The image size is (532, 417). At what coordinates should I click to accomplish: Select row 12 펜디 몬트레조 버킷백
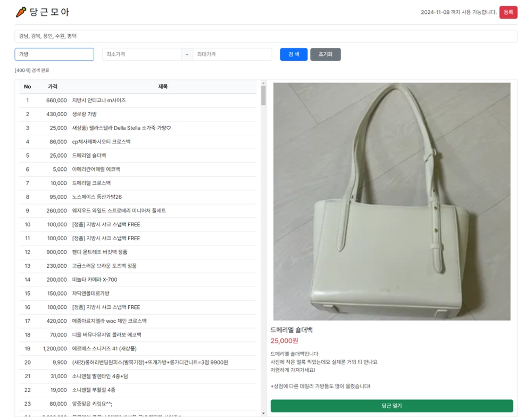pos(138,252)
